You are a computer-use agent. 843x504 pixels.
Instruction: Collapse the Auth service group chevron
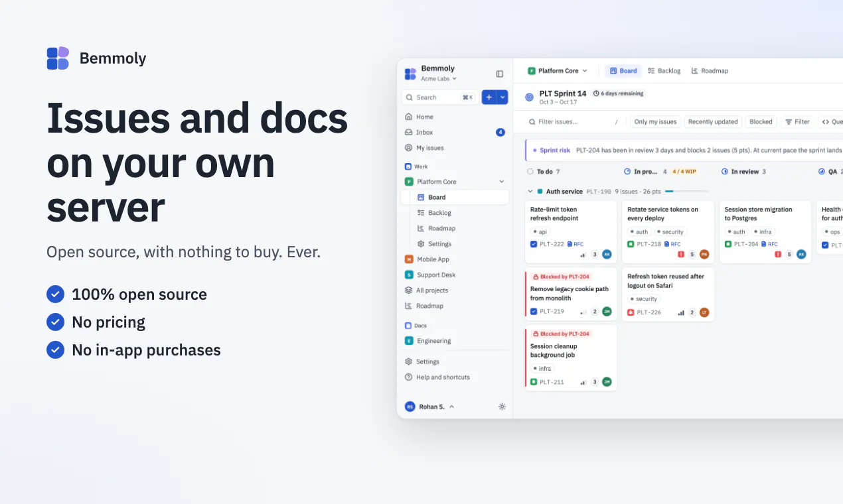pos(530,192)
